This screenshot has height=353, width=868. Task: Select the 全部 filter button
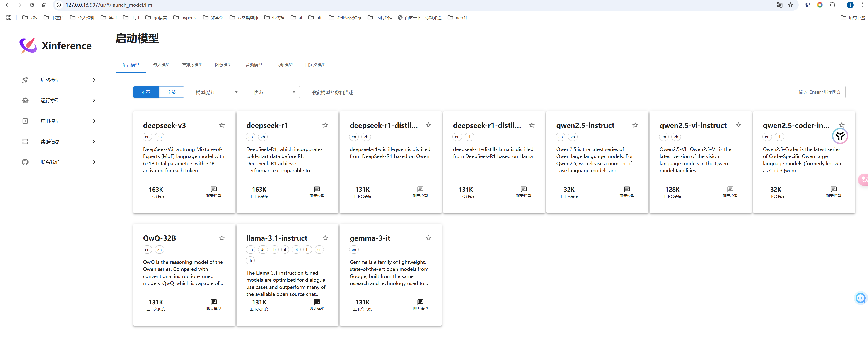tap(171, 92)
